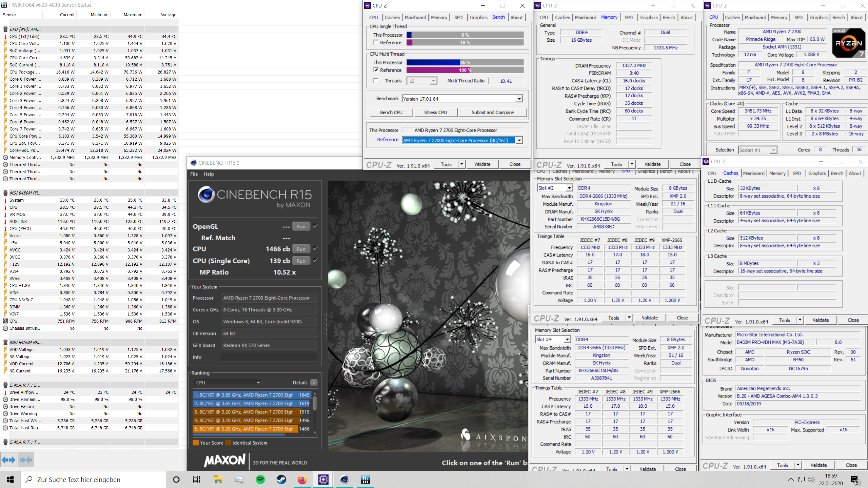
Task: Click the Details arrow in Cinebench Ranking
Action: pyautogui.click(x=314, y=382)
